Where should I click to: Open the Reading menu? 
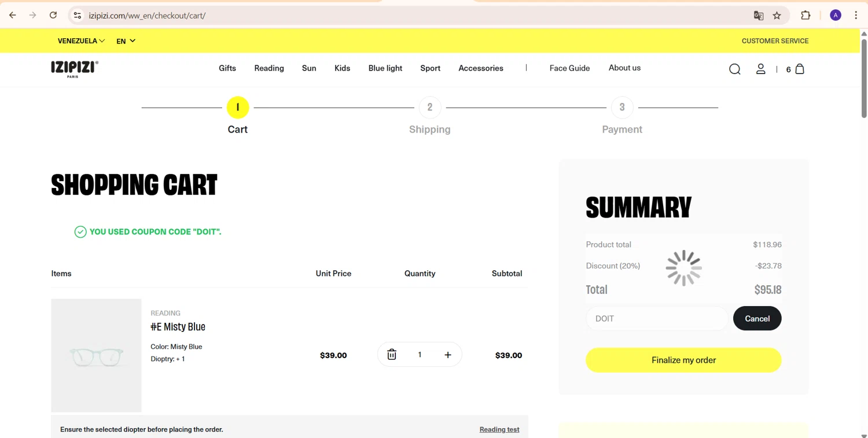pyautogui.click(x=269, y=68)
